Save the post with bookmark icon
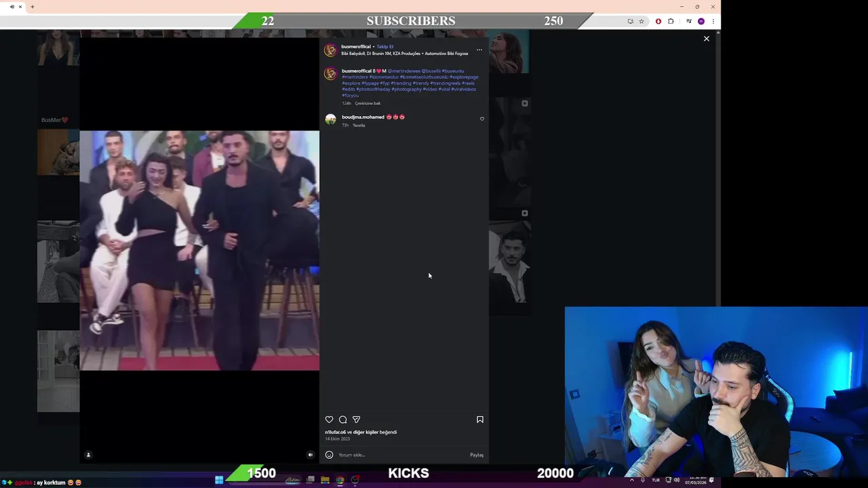The image size is (868, 488). [480, 420]
